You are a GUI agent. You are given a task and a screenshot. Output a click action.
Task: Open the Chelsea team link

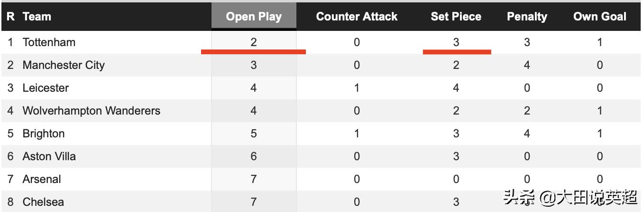tap(43, 202)
